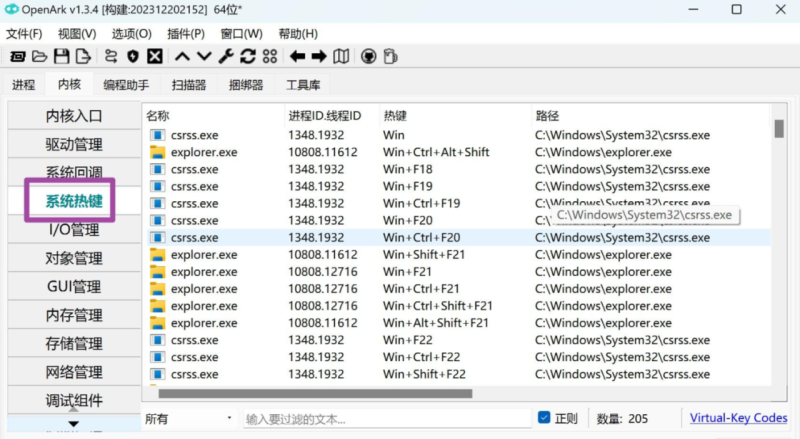The height and width of the screenshot is (439, 800).
Task: Click the GitHub icon in toolbar
Action: click(x=368, y=56)
